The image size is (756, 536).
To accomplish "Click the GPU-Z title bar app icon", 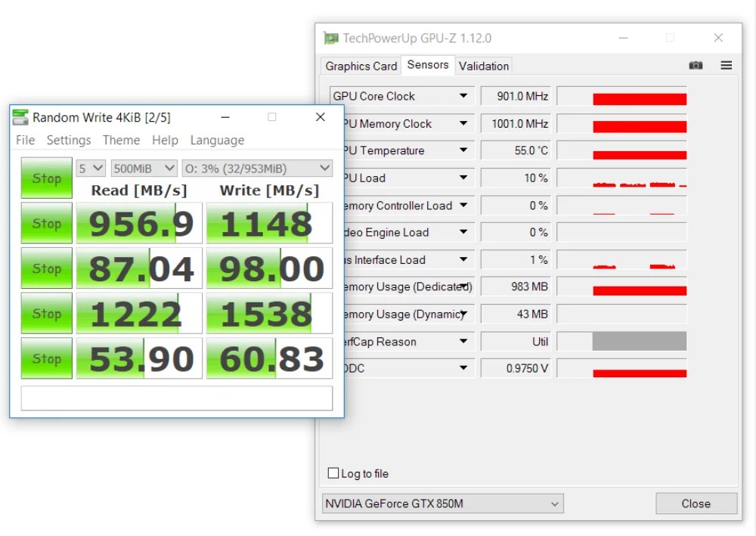I will (331, 38).
